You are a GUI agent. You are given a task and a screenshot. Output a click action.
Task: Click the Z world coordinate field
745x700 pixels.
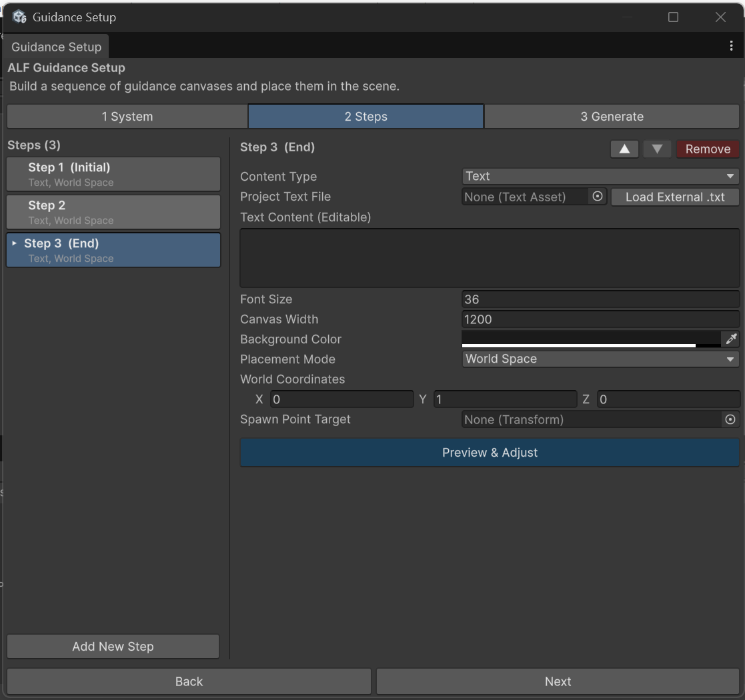[x=668, y=399]
